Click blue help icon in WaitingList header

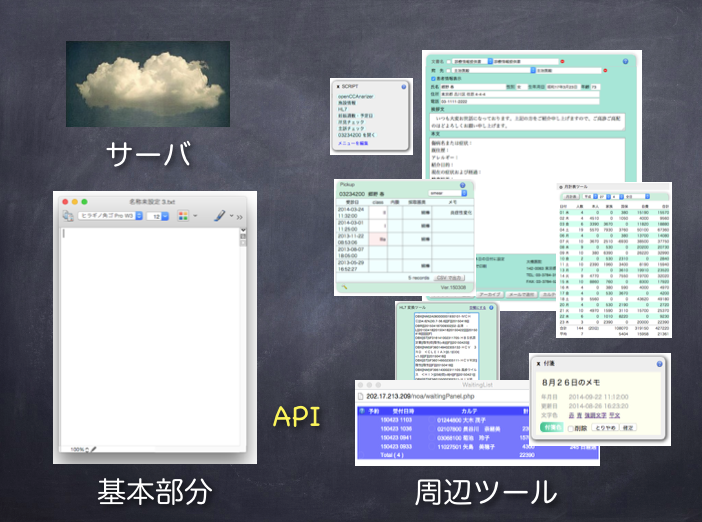362,411
